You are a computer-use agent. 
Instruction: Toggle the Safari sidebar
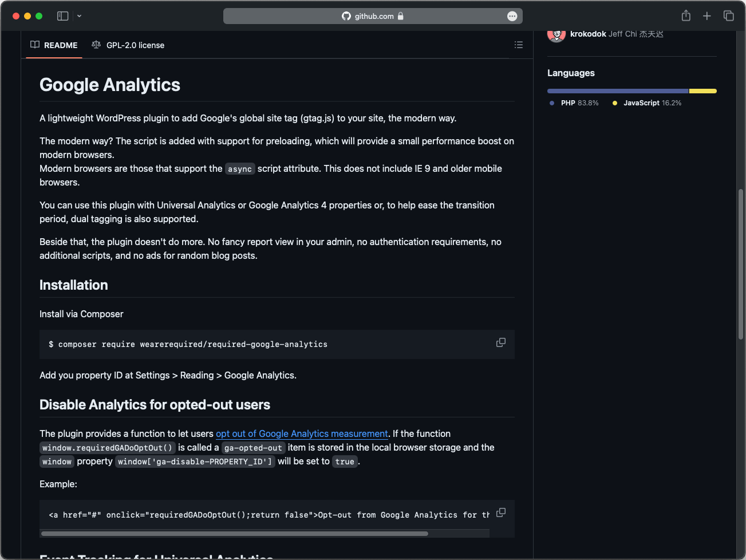point(63,16)
